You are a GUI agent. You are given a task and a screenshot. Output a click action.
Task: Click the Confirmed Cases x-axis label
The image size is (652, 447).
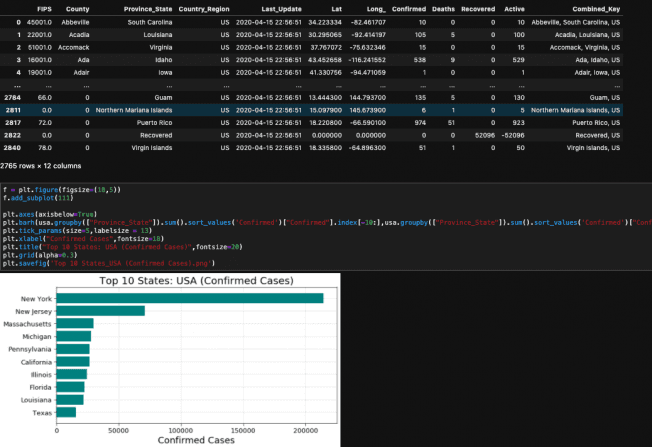pyautogui.click(x=196, y=440)
